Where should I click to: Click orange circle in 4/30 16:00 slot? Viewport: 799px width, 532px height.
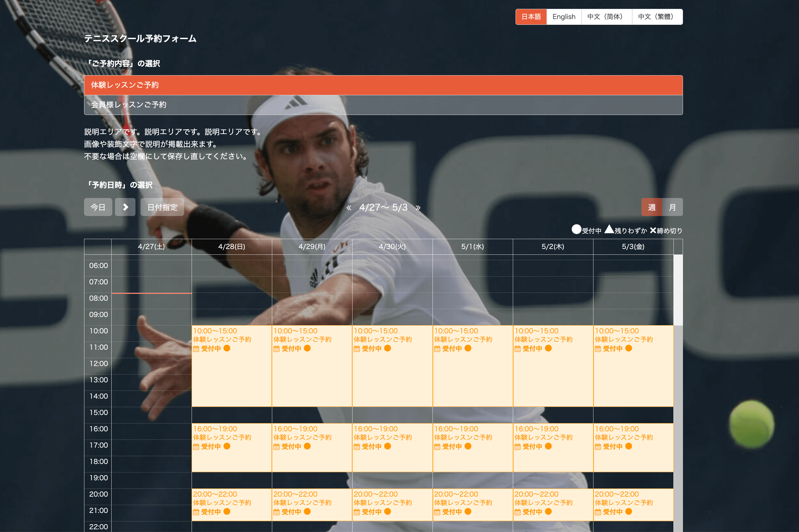388,446
